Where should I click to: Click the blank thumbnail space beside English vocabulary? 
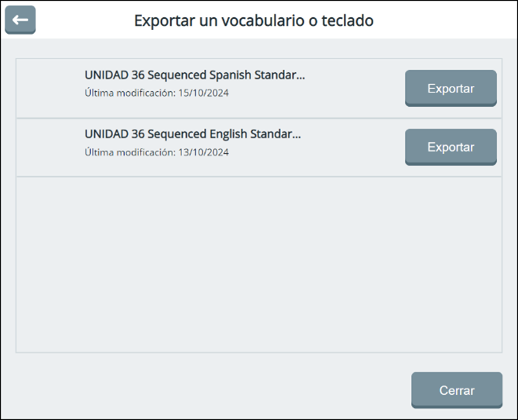tap(50, 147)
